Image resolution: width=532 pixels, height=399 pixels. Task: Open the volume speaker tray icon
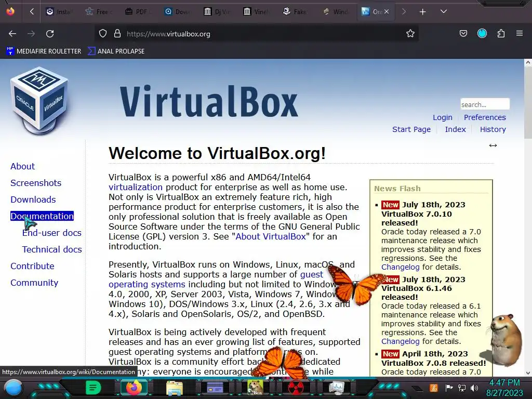(474, 388)
